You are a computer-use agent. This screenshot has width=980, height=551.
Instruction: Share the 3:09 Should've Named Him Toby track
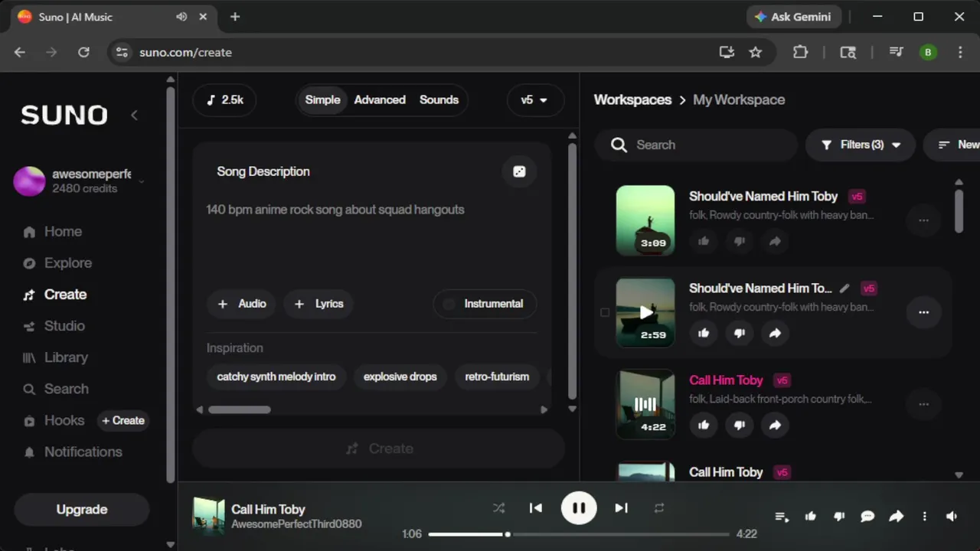pos(775,241)
